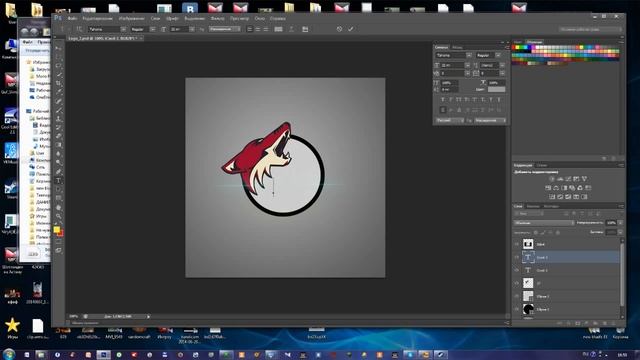This screenshot has width=640, height=360.
Task: Add an Invert adjustment layer
Action: (552, 197)
